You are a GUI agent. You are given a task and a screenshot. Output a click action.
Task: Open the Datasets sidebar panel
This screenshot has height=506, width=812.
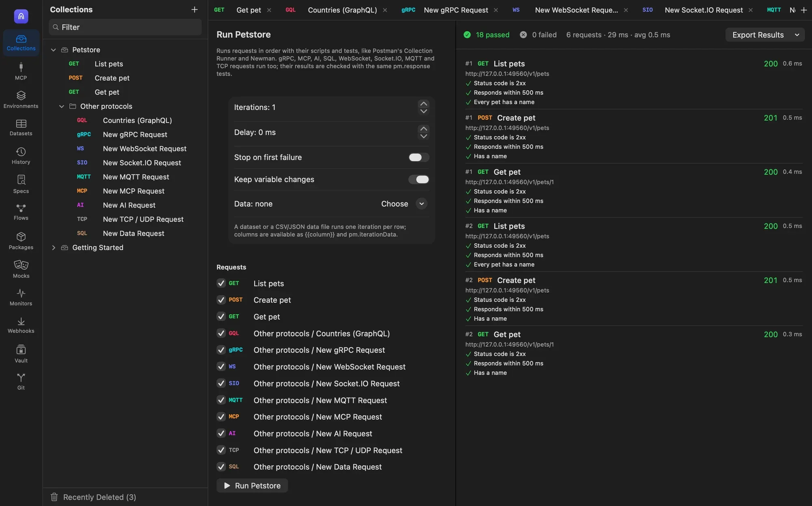tap(21, 128)
